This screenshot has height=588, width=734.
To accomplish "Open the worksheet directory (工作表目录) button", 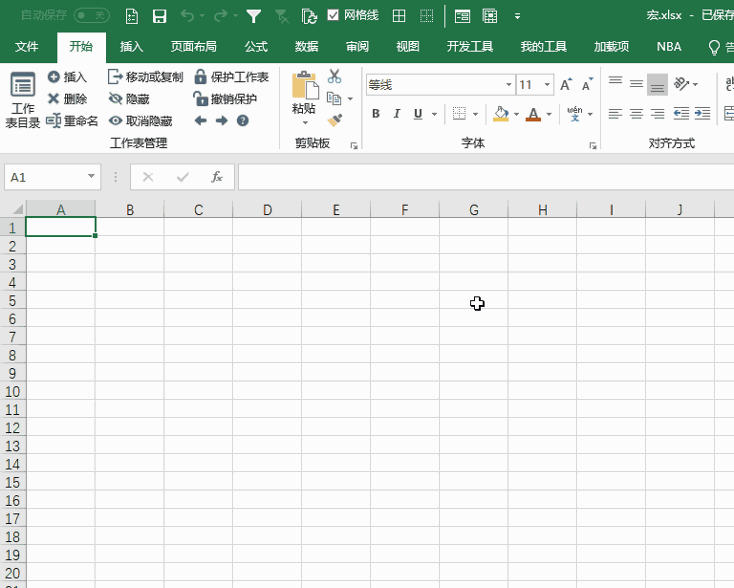I will coord(22,99).
